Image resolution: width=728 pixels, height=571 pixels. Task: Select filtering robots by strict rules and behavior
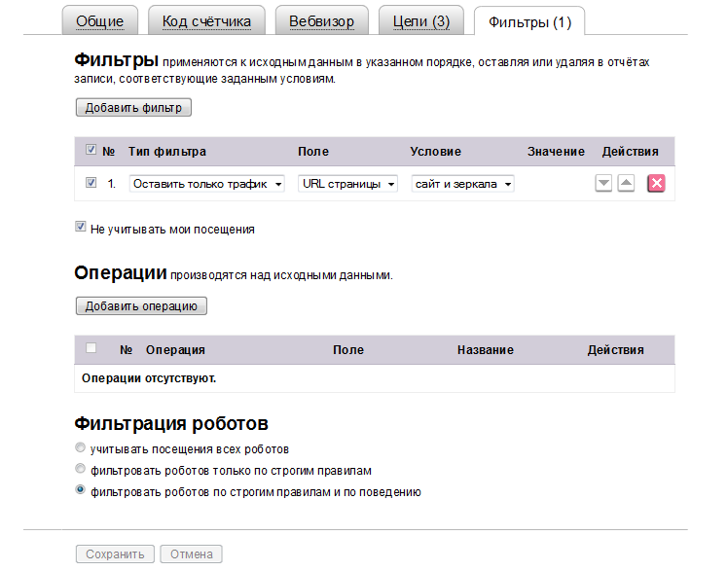(x=81, y=491)
